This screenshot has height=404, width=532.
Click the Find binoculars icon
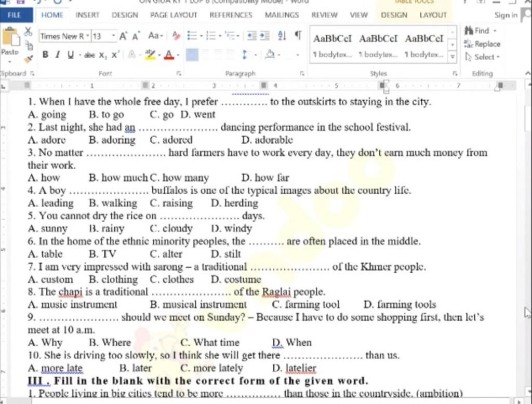pyautogui.click(x=469, y=31)
